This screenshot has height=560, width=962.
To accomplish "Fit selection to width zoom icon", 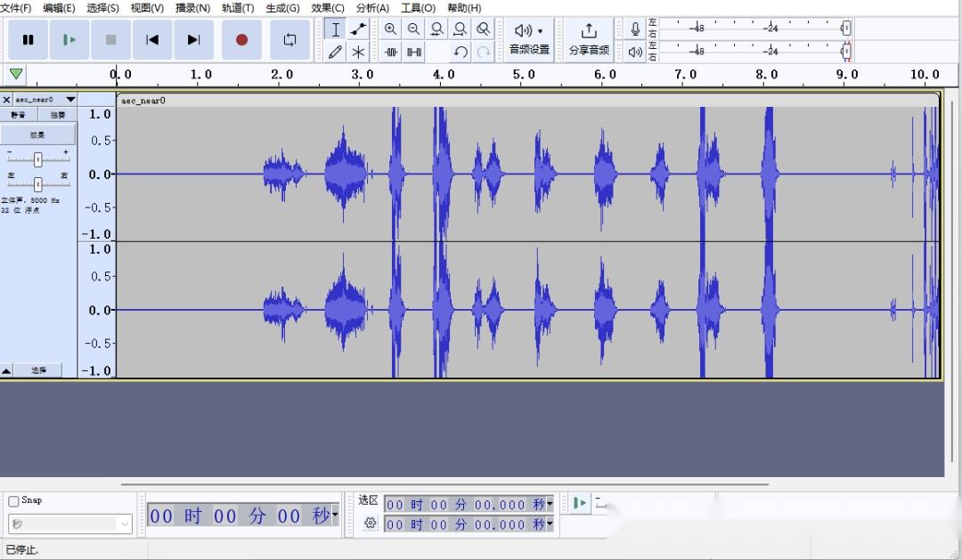I will [x=436, y=28].
